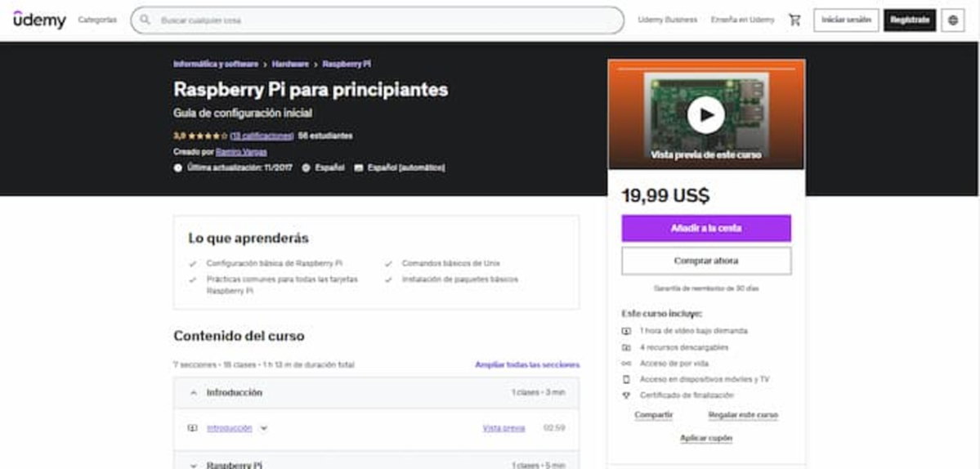Open Enseña en Udemy link

point(742,20)
